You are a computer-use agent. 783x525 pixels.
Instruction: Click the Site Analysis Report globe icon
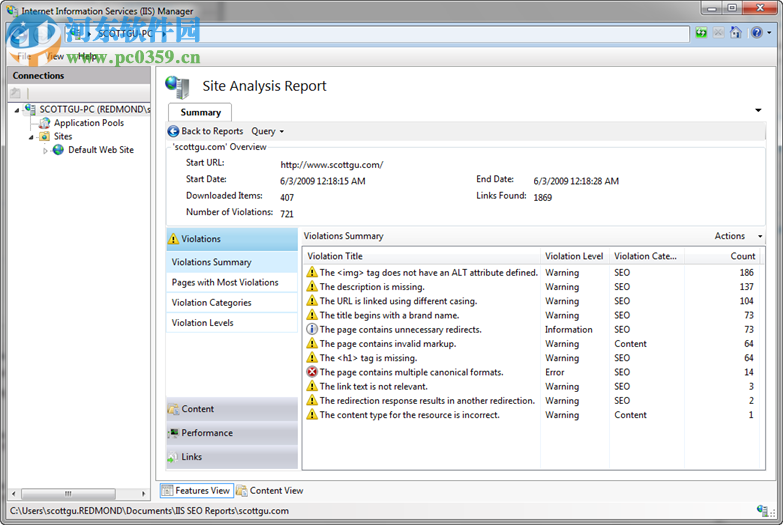click(x=177, y=87)
